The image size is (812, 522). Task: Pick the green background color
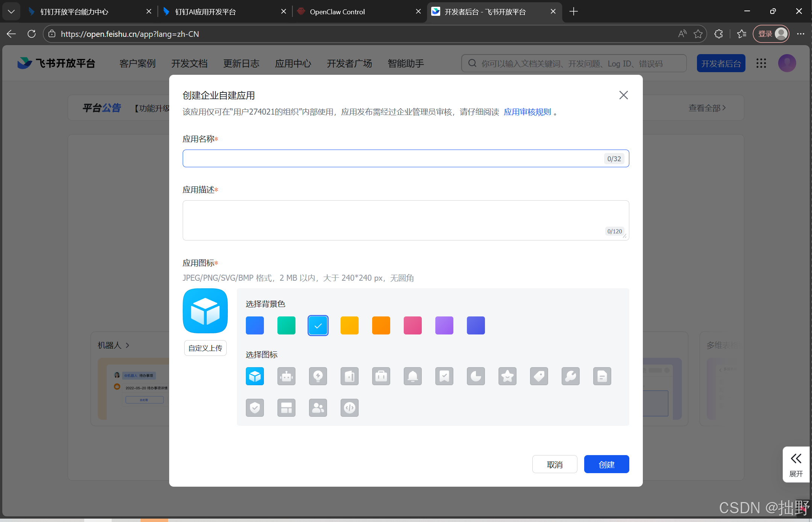286,325
